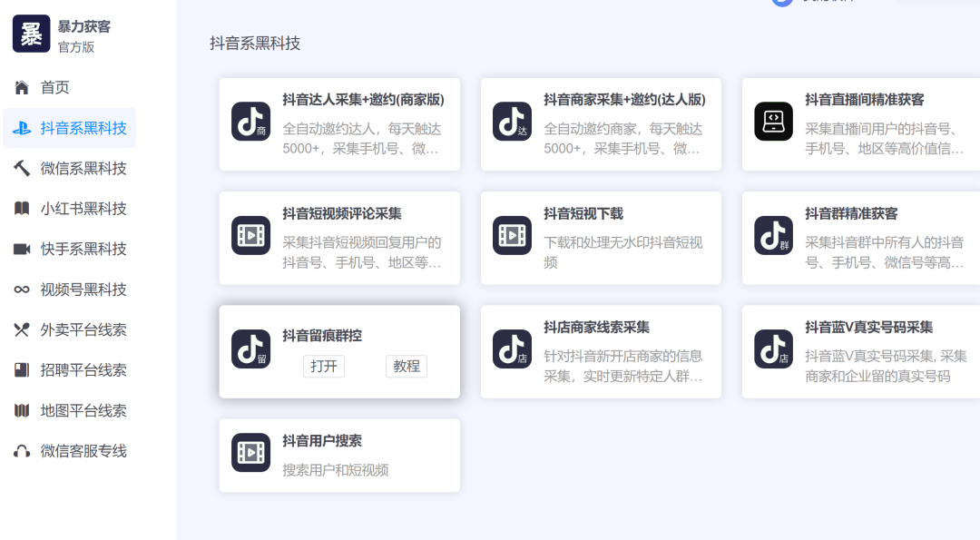This screenshot has height=540, width=980.
Task: Click the film icon for 抖音短视频评论采集
Action: click(250, 235)
